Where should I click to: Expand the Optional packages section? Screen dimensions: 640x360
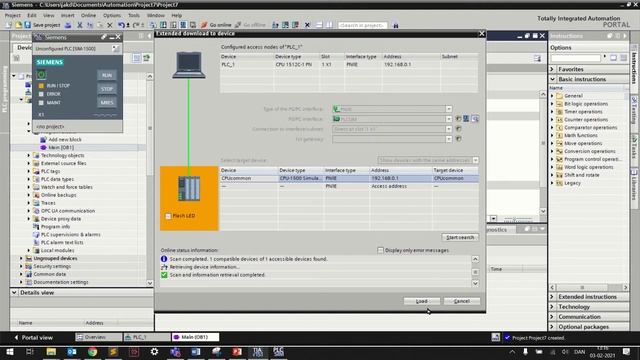click(x=553, y=327)
